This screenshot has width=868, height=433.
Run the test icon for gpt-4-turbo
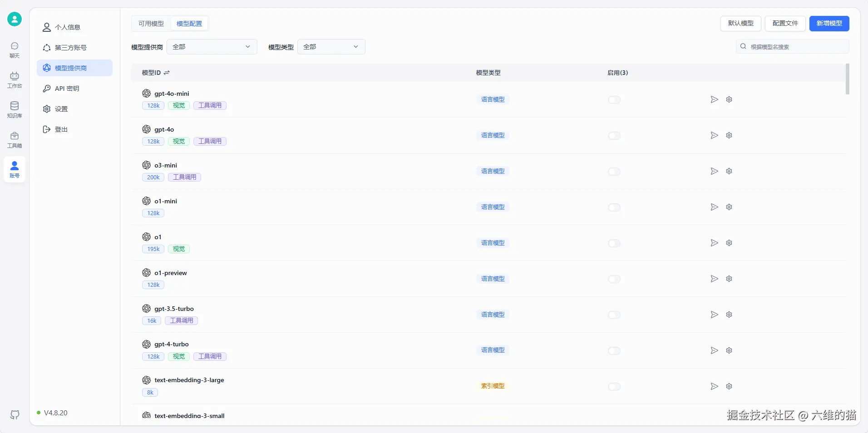coord(714,350)
